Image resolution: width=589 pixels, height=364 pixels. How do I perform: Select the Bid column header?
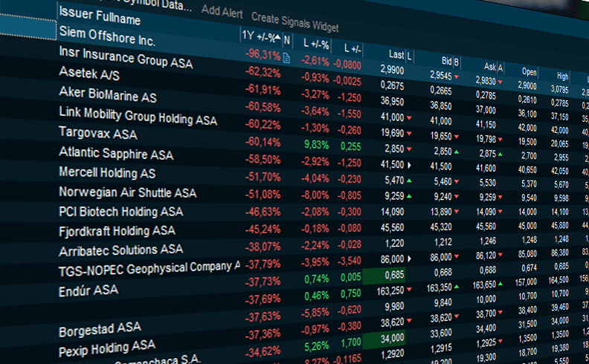(446, 60)
